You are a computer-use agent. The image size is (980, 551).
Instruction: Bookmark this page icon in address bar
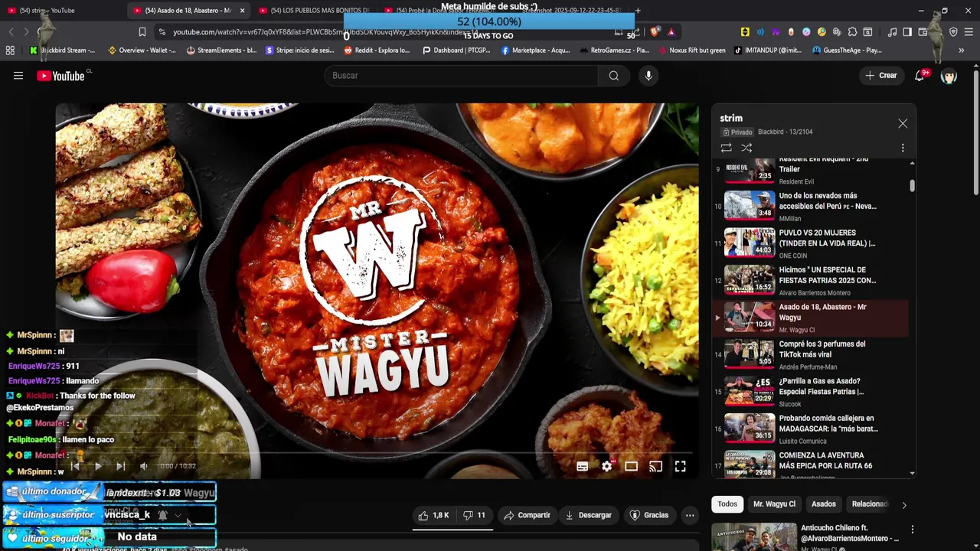[x=142, y=32]
